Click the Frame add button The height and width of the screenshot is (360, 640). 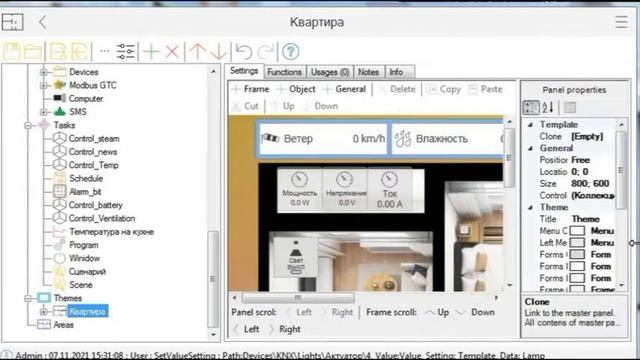251,89
